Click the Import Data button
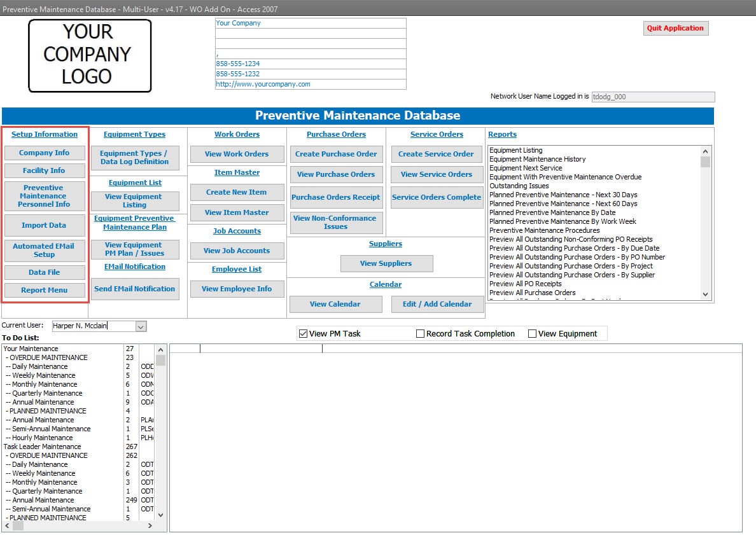Viewport: 756px width, 540px height. tap(45, 225)
